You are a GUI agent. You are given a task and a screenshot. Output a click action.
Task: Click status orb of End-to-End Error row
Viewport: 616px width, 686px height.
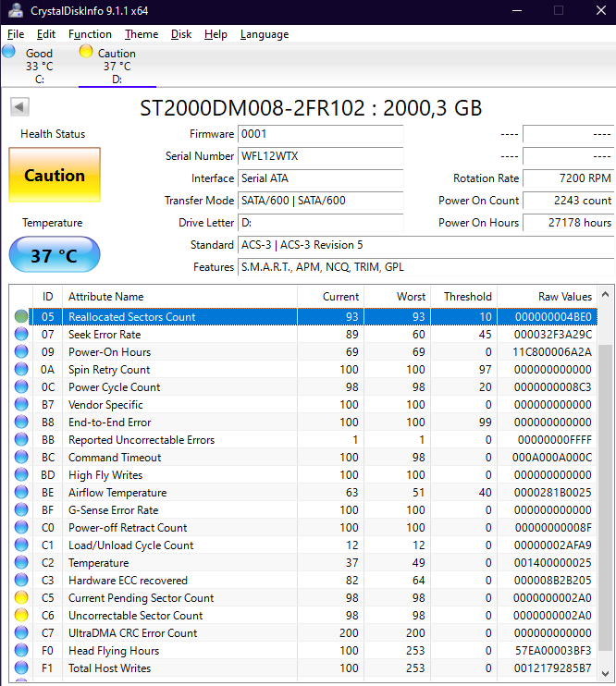[21, 422]
